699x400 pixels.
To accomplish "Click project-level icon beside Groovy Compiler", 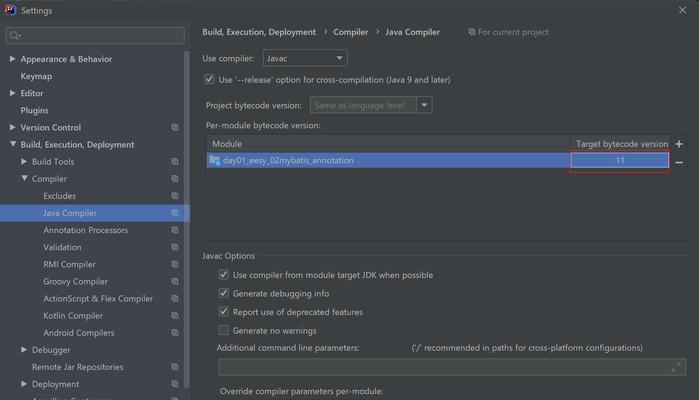I will pos(175,281).
